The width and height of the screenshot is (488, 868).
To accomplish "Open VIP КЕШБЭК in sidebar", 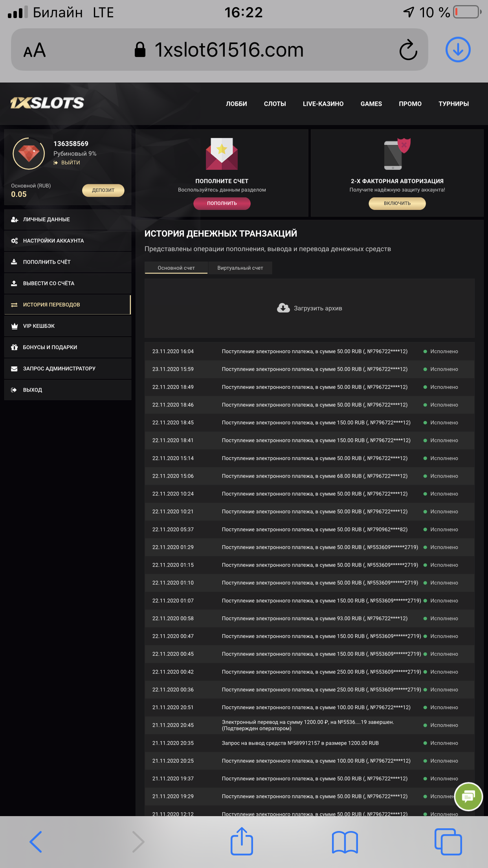I will [68, 326].
